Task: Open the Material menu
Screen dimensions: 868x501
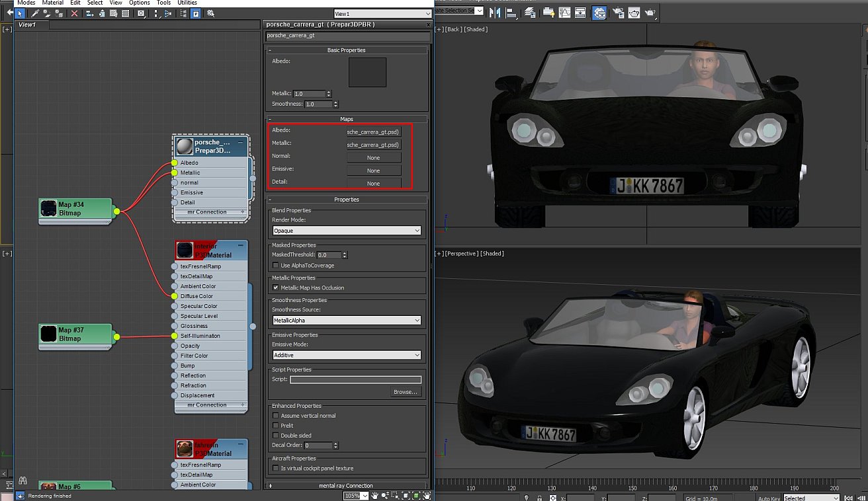Action: click(53, 3)
